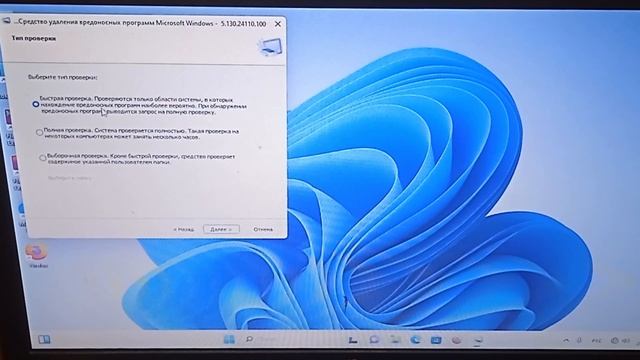
Task: Click the РУС language indicator
Action: click(596, 340)
